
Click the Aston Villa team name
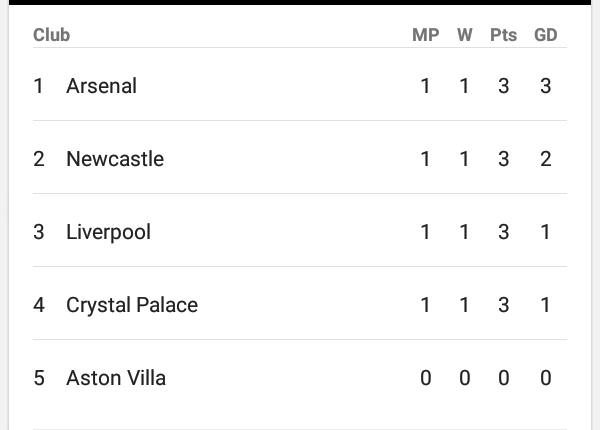116,378
